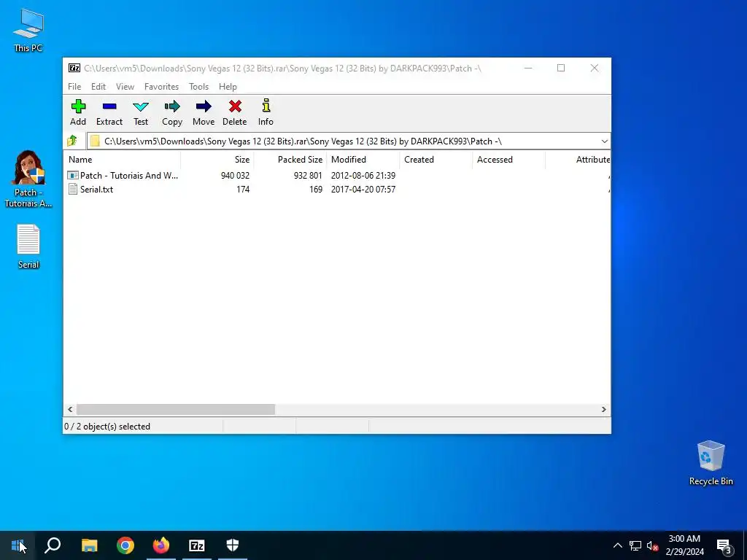Expand the address bar path dropdown
Image resolution: width=747 pixels, height=560 pixels.
604,141
